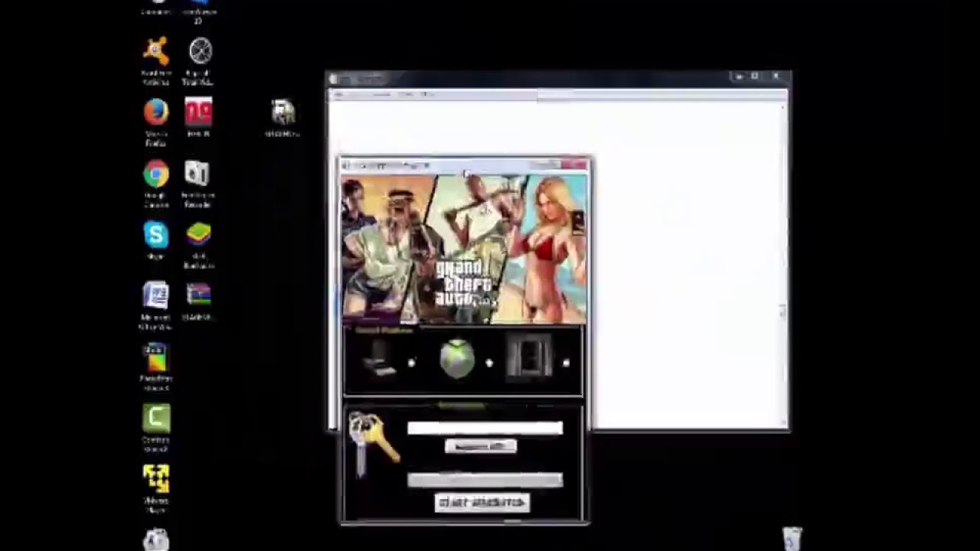Viewport: 980px width, 551px height.
Task: Click the green Xbox 360 platform icon
Action: (457, 360)
